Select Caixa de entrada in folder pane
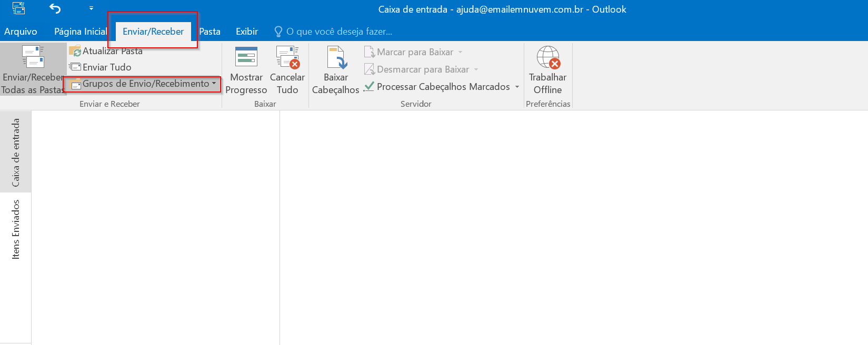Image resolution: width=868 pixels, height=345 pixels. [x=16, y=153]
